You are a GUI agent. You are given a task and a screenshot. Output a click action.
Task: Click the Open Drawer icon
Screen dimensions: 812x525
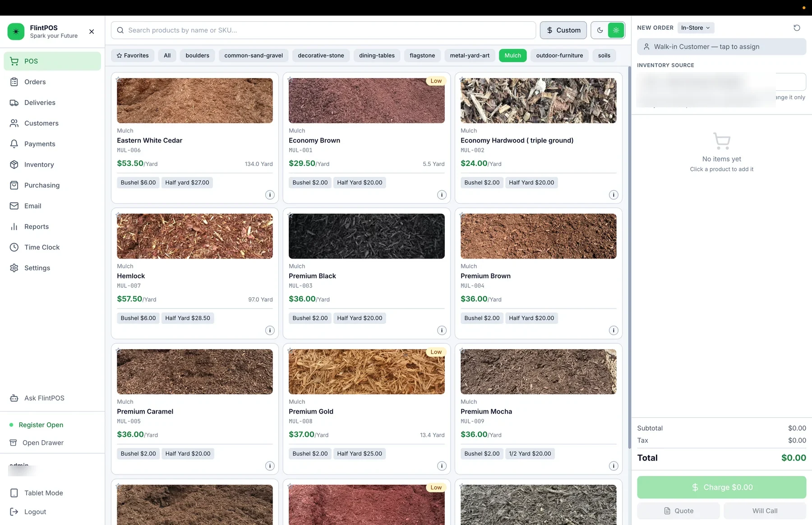14,442
